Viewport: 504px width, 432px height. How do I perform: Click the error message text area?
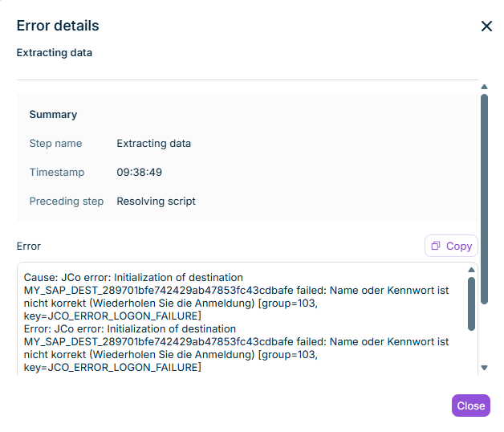coord(247,319)
